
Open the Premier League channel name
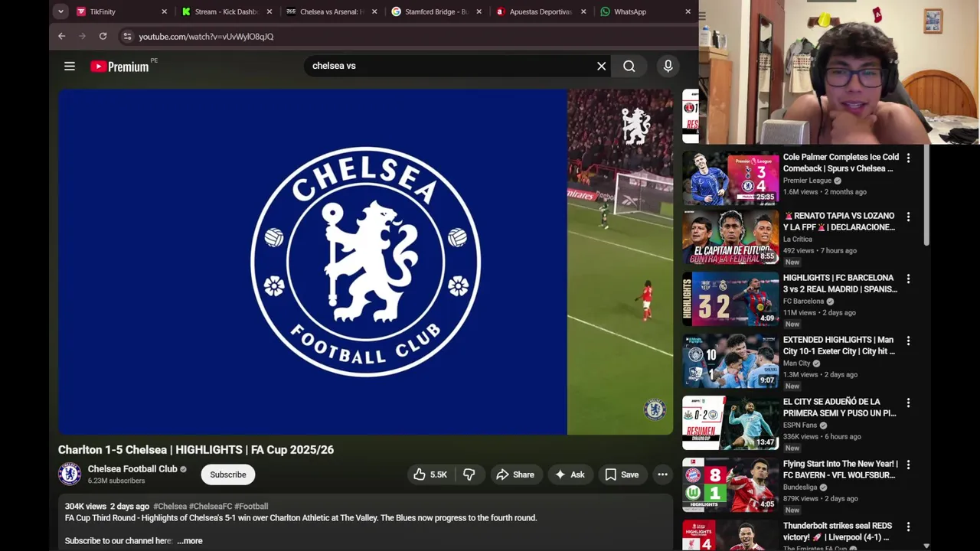click(x=807, y=181)
